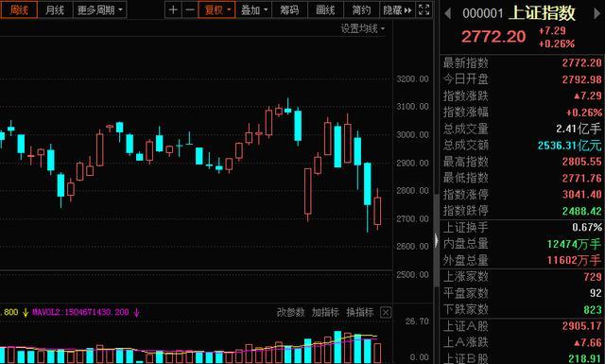
Task: Switch to the 月线 monthly chart tab
Action: click(55, 10)
